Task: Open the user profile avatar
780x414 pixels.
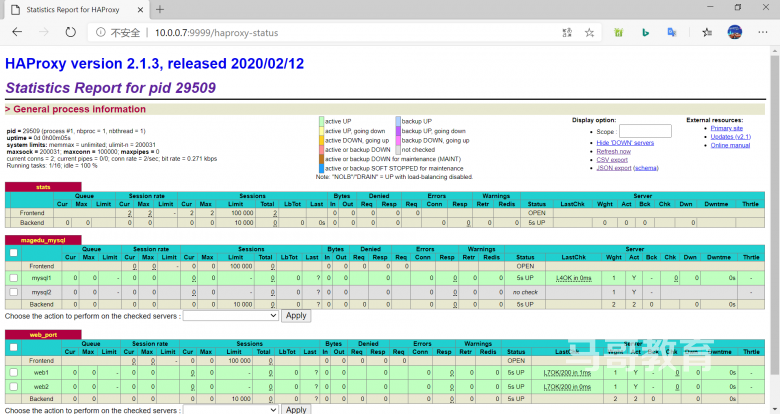Action: coord(735,32)
